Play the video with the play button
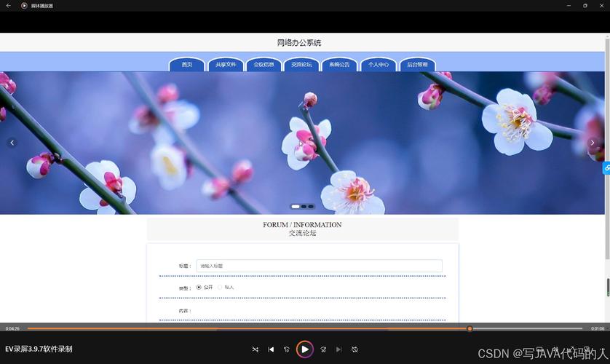 click(x=304, y=349)
